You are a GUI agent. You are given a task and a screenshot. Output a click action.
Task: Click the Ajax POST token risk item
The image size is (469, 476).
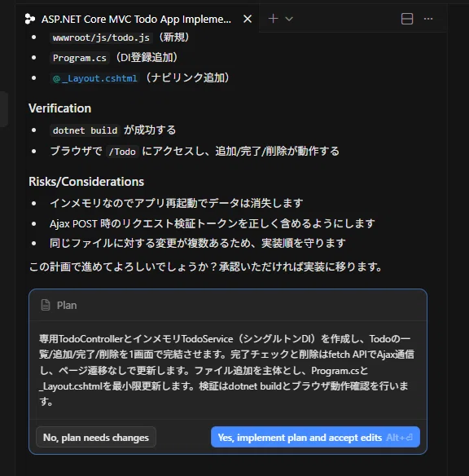coord(213,223)
